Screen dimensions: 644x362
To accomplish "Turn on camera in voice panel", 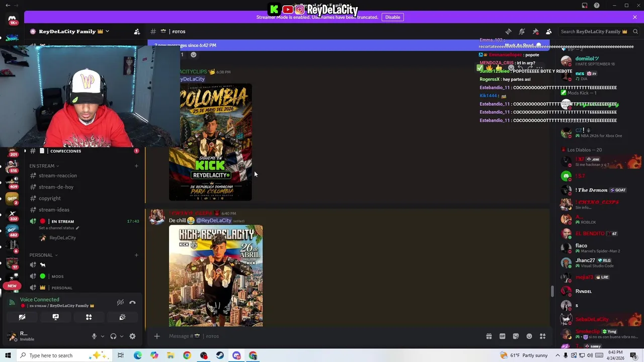I will (x=22, y=317).
